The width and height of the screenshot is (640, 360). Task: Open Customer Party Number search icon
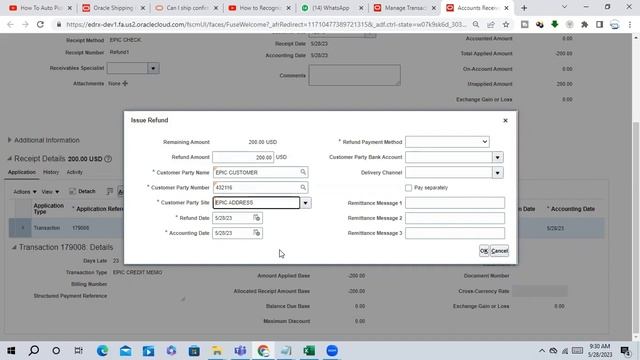tap(303, 187)
